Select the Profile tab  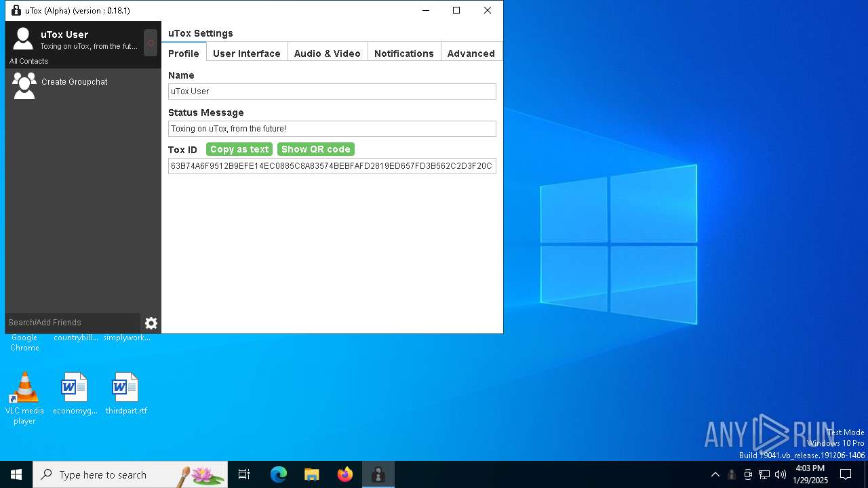[x=184, y=53]
